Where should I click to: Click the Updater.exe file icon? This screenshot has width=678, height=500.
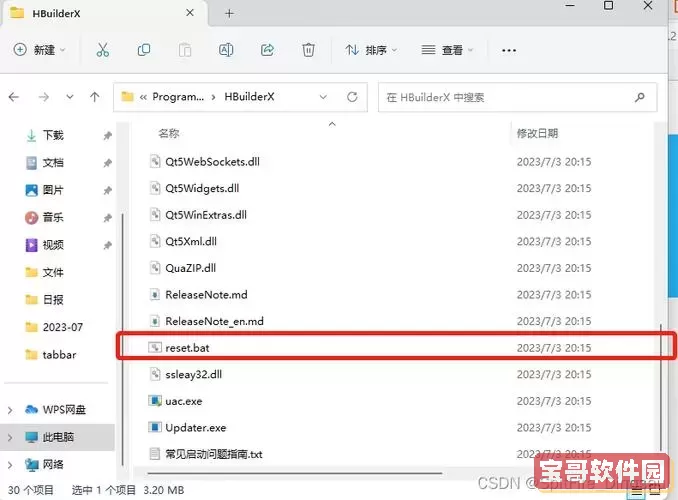(154, 427)
